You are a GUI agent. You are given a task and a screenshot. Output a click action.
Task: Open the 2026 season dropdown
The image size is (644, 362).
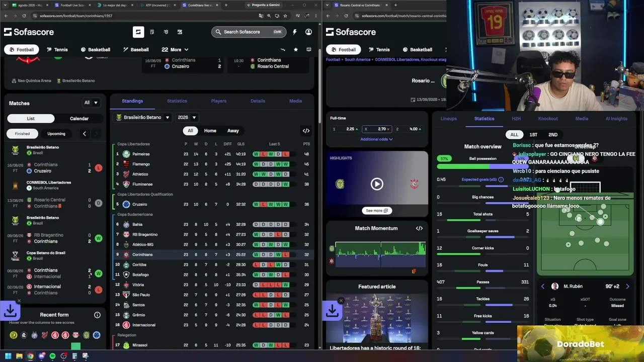pos(187,117)
